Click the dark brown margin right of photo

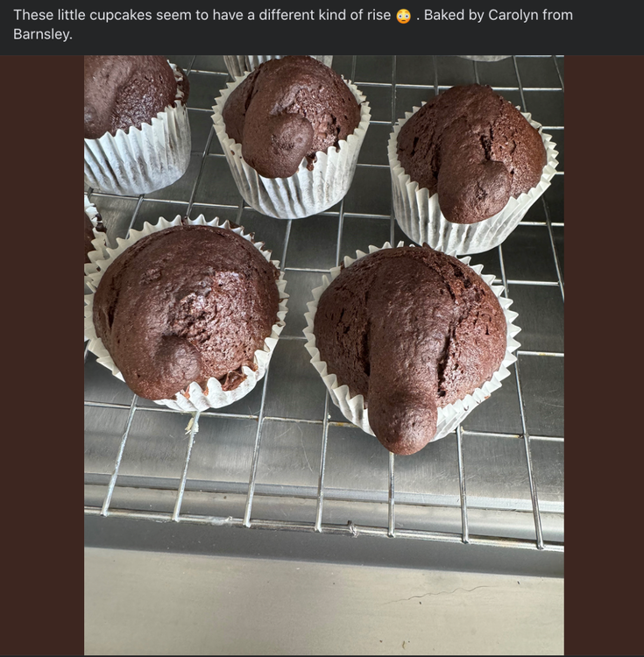(x=604, y=350)
